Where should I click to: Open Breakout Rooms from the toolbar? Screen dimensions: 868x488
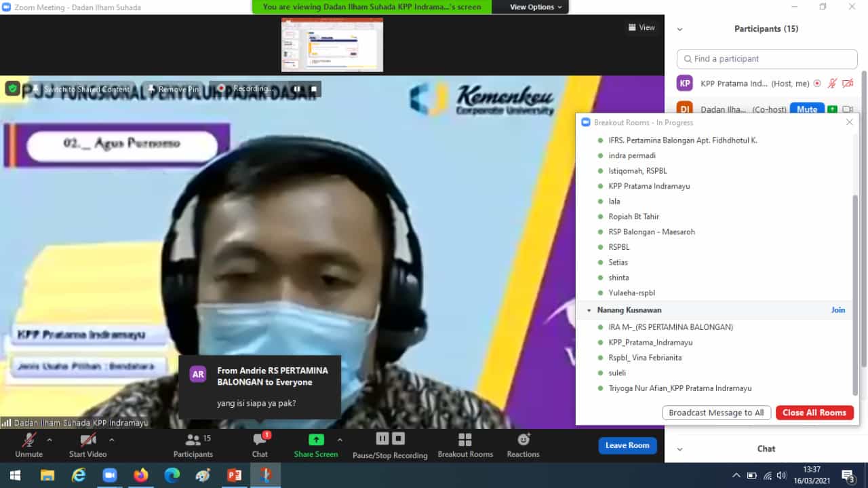point(465,440)
